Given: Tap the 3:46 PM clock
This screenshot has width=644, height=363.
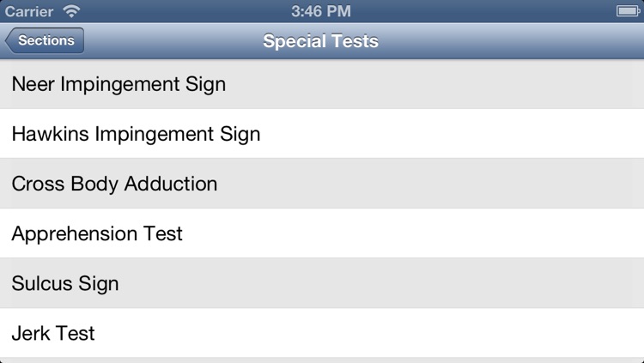Looking at the screenshot, I should (x=321, y=11).
